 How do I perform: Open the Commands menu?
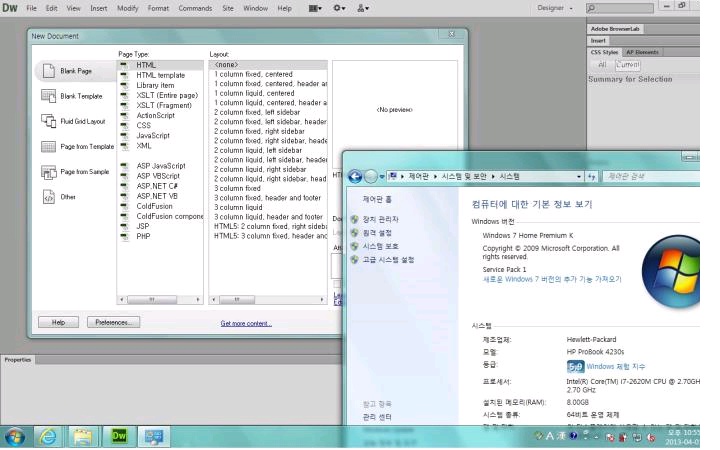point(195,8)
